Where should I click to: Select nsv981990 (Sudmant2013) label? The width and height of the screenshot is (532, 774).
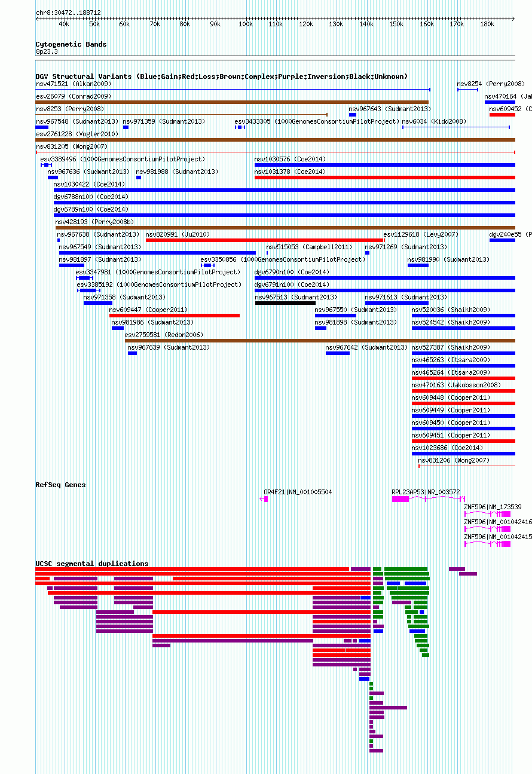click(449, 260)
